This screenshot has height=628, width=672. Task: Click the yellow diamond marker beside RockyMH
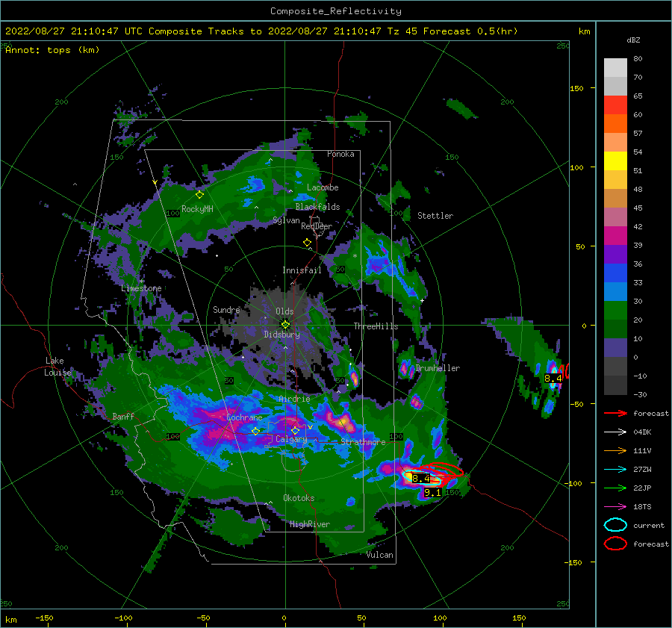(199, 195)
